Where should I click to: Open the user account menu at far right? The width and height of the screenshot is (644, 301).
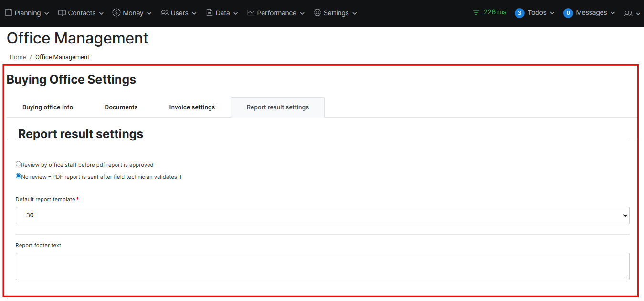point(632,13)
